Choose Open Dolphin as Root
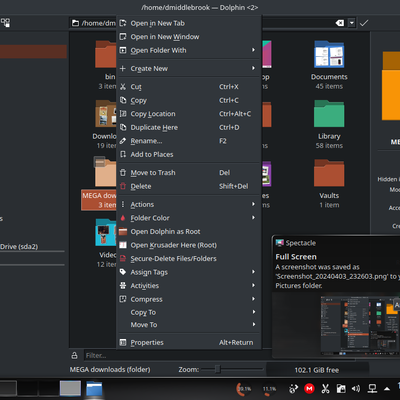Image resolution: width=400 pixels, height=400 pixels. (189, 231)
